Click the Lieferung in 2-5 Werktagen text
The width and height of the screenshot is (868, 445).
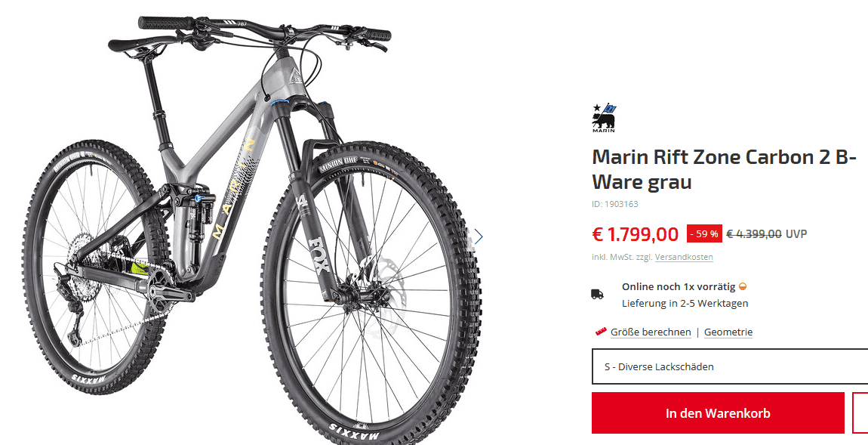point(685,303)
